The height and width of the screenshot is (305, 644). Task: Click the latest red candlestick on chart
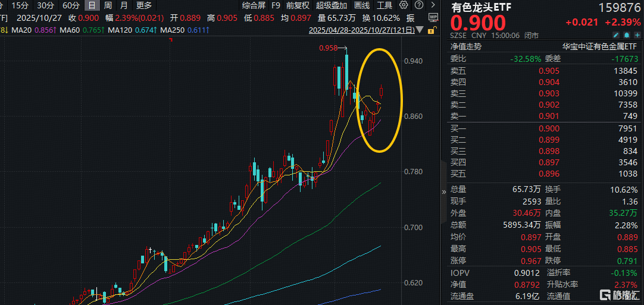381,91
